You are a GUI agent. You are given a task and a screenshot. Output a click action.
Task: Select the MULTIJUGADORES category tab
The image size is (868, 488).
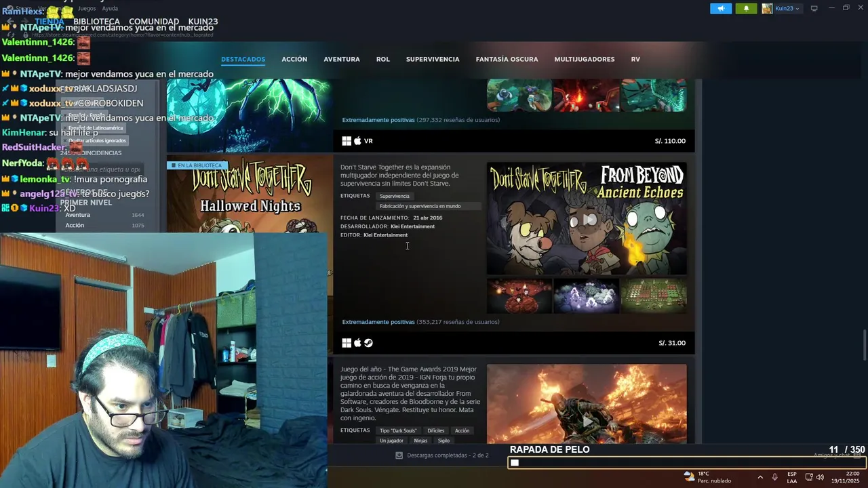pyautogui.click(x=585, y=59)
